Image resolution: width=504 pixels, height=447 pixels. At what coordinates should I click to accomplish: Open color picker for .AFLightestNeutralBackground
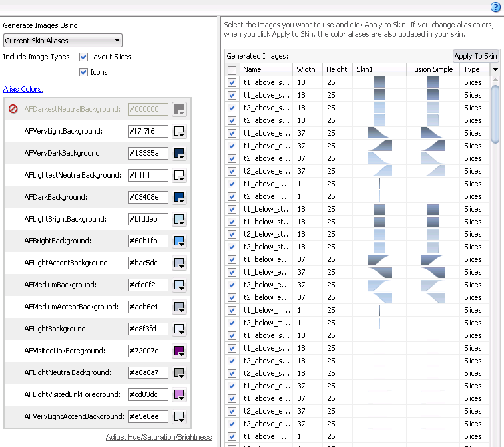pos(179,176)
